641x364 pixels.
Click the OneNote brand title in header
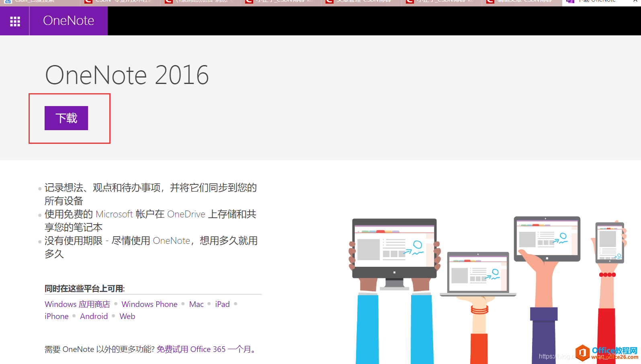[68, 20]
